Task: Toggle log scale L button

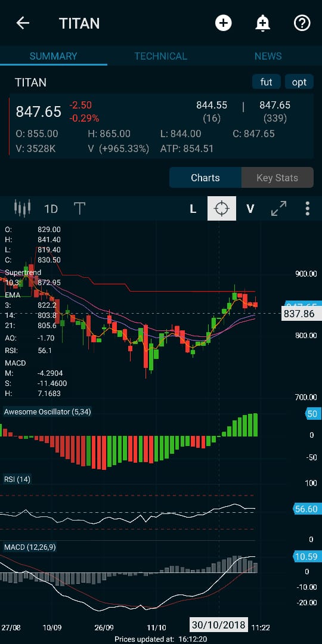Action: tap(193, 209)
